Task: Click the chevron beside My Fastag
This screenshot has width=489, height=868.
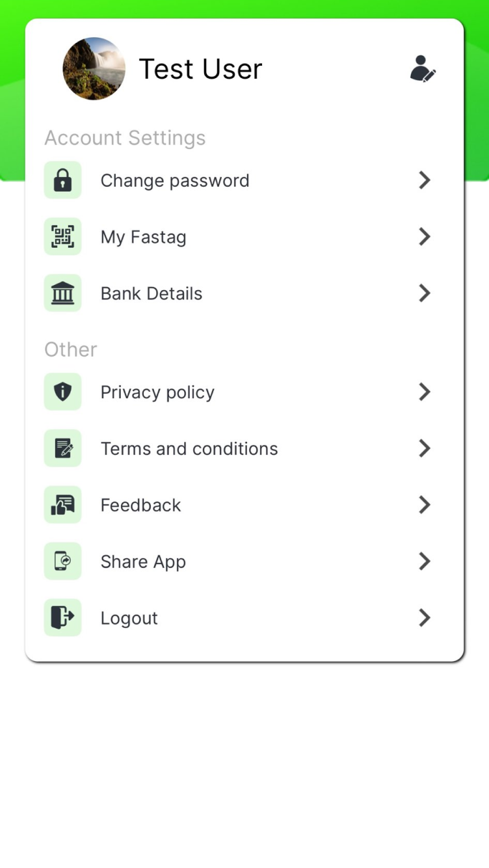Action: tap(425, 237)
